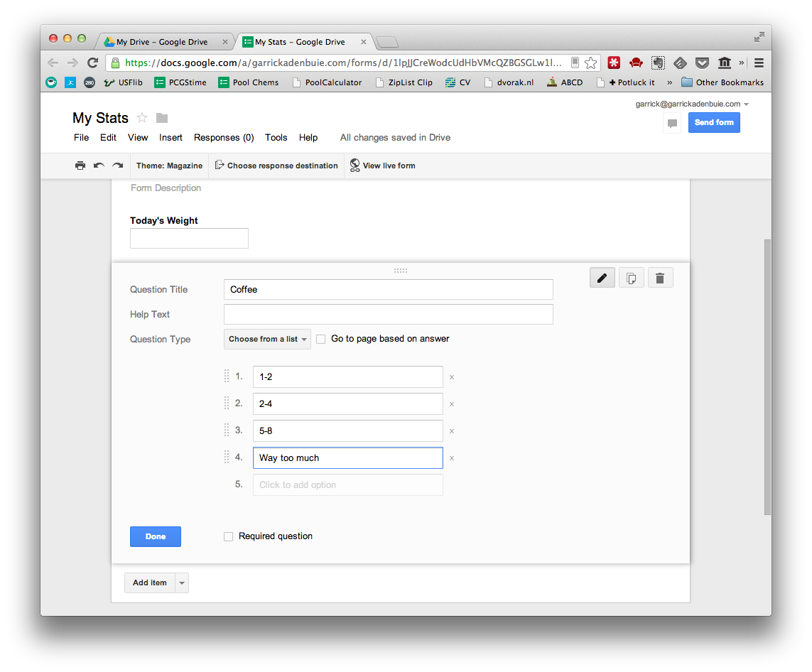Viewport: 812px width, 672px height.
Task: Click the page vertical scrollbar
Action: (x=767, y=377)
